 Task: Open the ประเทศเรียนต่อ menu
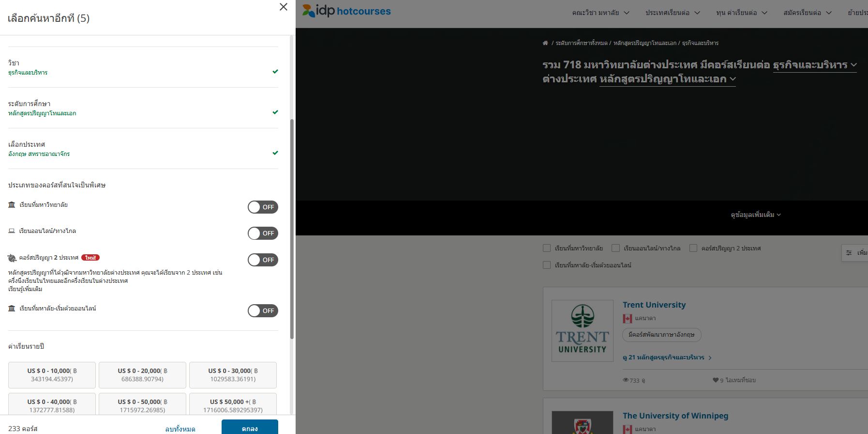[673, 13]
